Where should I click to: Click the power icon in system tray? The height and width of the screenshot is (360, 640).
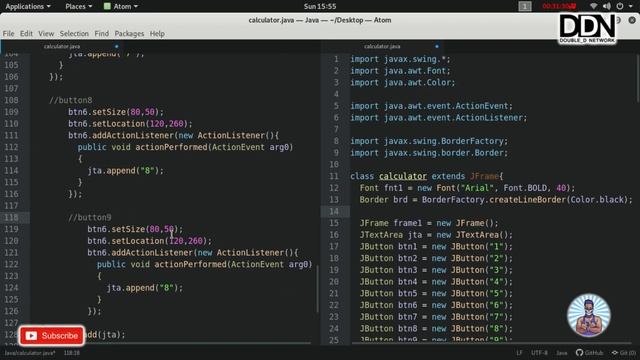[620, 6]
